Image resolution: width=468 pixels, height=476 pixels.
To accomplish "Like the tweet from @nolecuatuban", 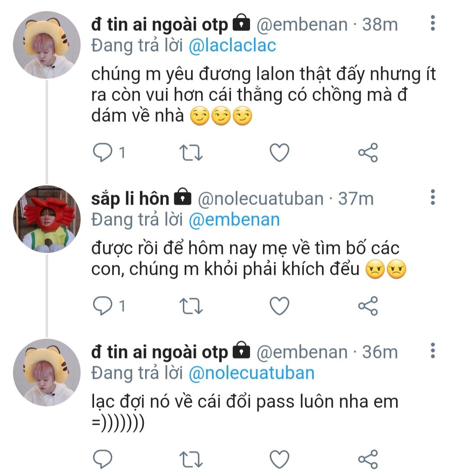I will click(279, 306).
